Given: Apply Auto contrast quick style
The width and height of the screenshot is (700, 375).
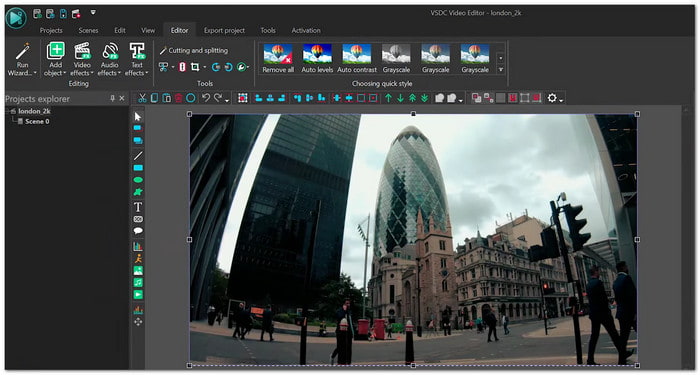Looking at the screenshot, I should [357, 58].
